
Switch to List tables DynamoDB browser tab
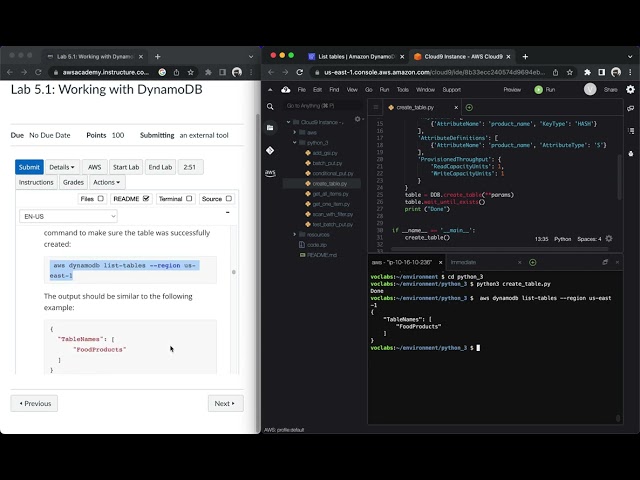point(355,57)
